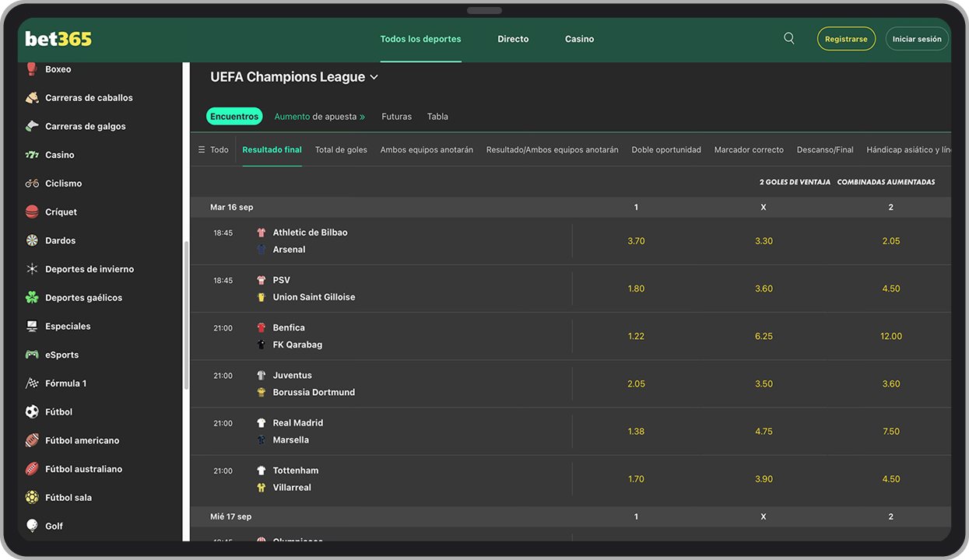969x560 pixels.
Task: Open Aumento de apuesta link
Action: point(320,117)
